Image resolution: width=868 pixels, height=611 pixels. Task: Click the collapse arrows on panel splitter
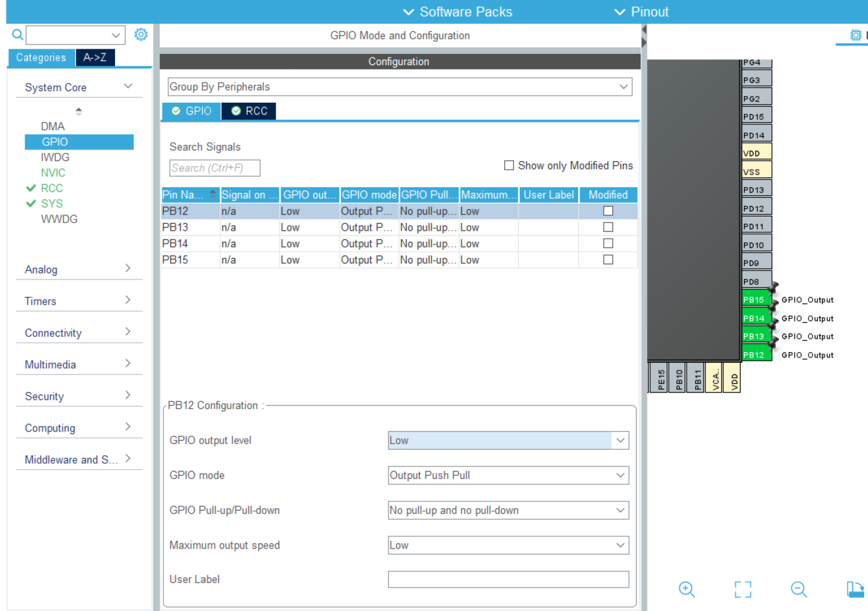(x=644, y=36)
